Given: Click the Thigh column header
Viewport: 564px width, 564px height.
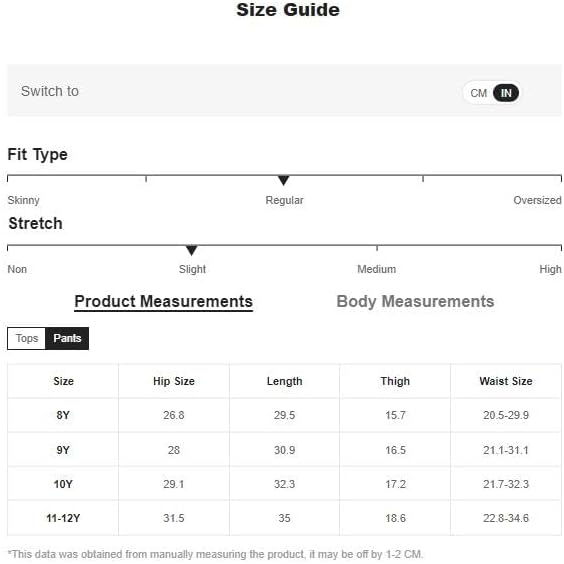Looking at the screenshot, I should pos(395,381).
